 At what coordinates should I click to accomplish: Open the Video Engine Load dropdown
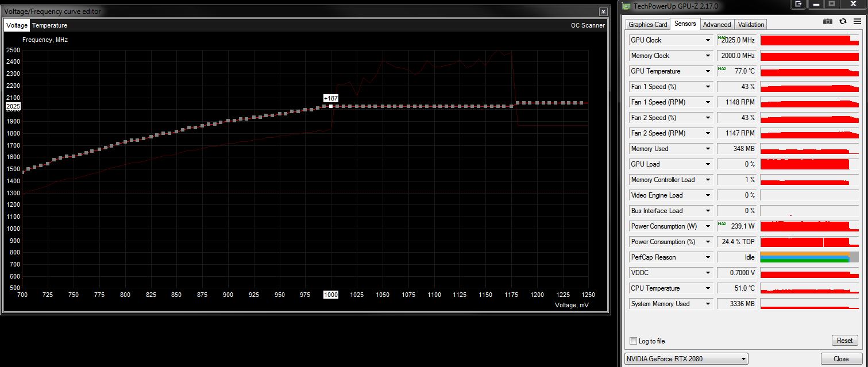point(708,195)
